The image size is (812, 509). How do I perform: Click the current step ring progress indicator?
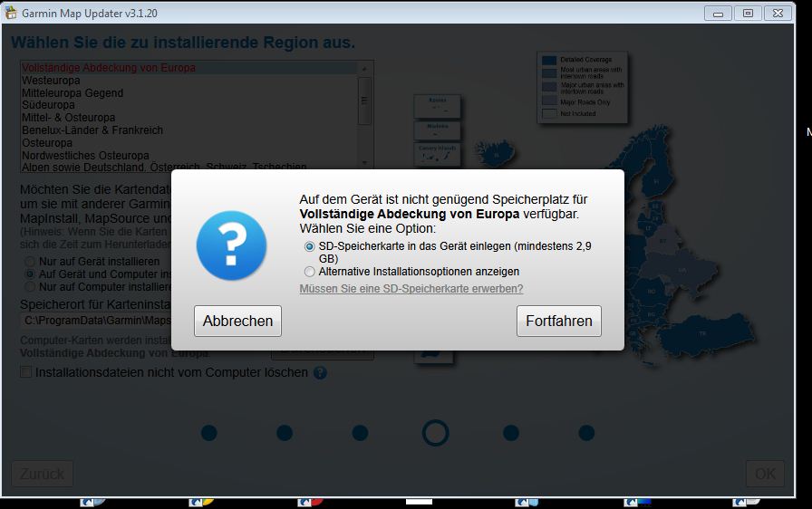point(436,433)
